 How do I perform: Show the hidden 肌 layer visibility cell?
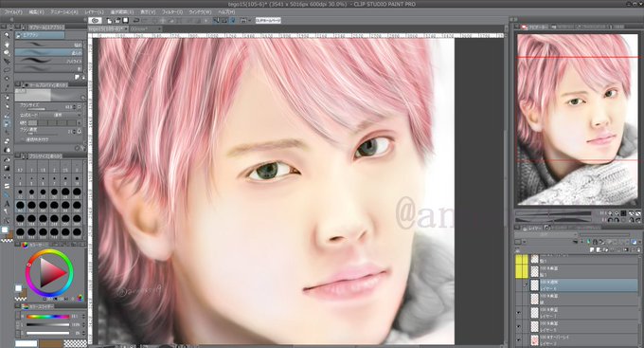tap(518, 299)
